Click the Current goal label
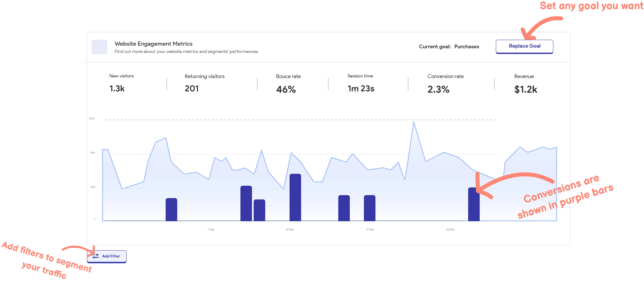 coord(435,47)
